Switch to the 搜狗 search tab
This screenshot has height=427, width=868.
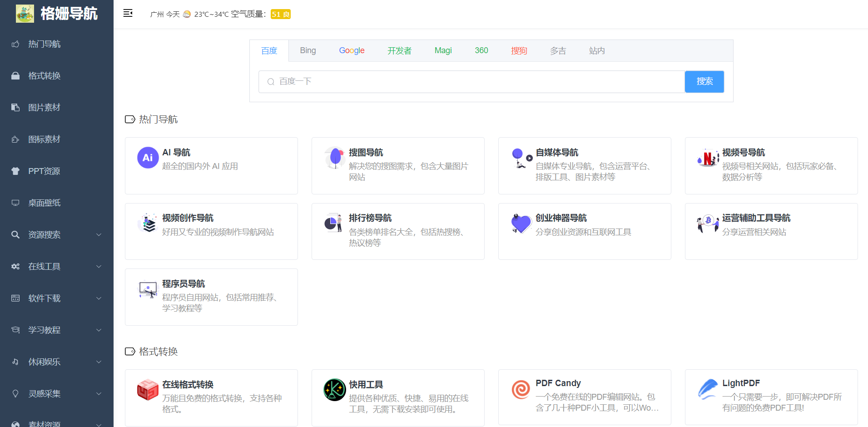pyautogui.click(x=519, y=51)
